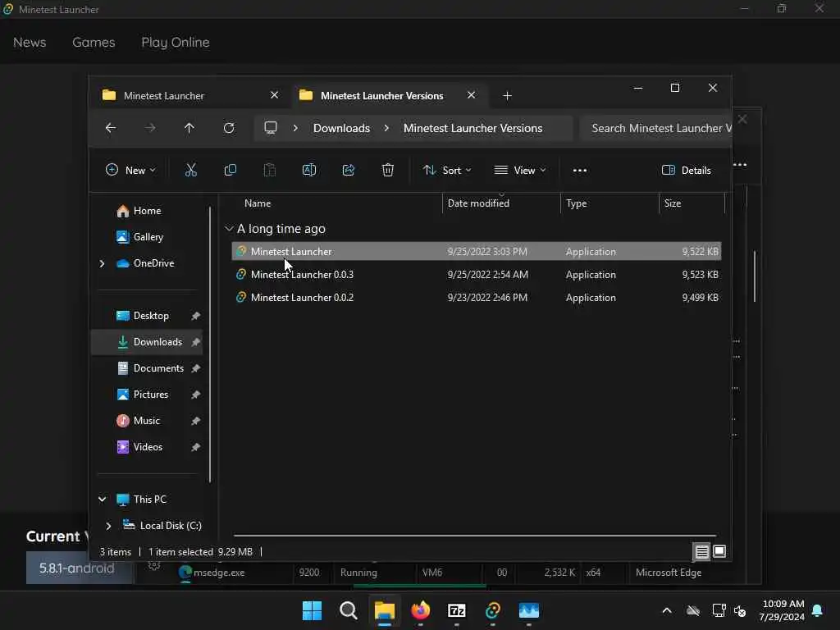
Task: Click the PC monitor icon in address bar
Action: point(271,128)
